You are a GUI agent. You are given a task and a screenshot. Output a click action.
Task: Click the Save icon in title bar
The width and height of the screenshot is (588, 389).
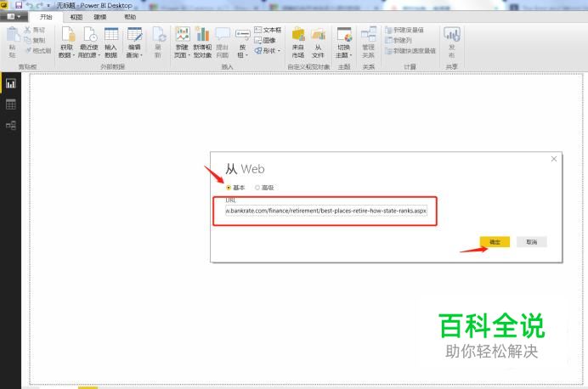point(19,6)
